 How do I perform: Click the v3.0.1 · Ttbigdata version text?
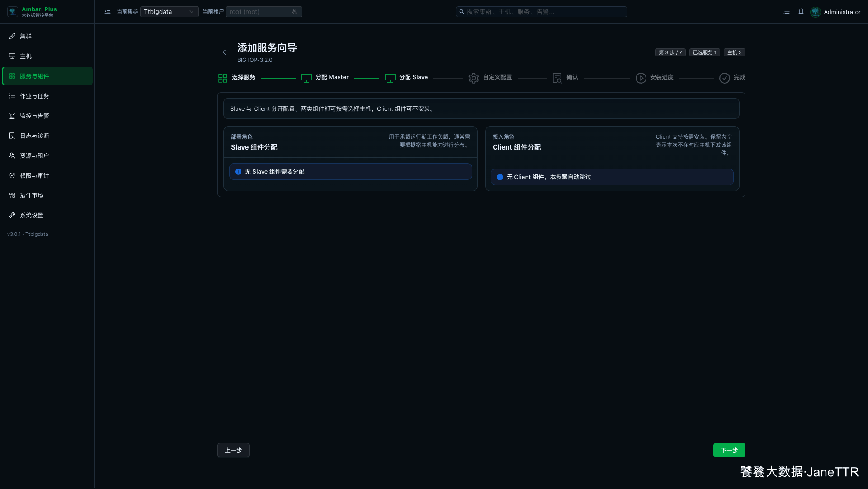(28, 234)
